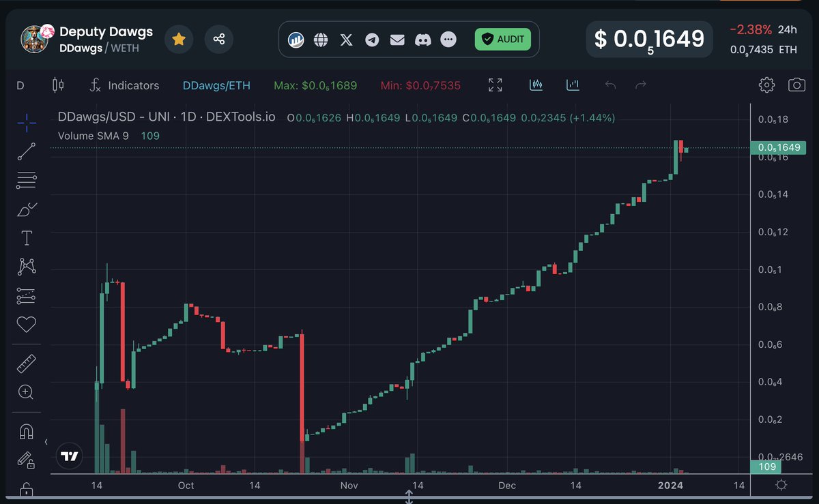Select the text annotation tool
The width and height of the screenshot is (819, 504).
(27, 238)
